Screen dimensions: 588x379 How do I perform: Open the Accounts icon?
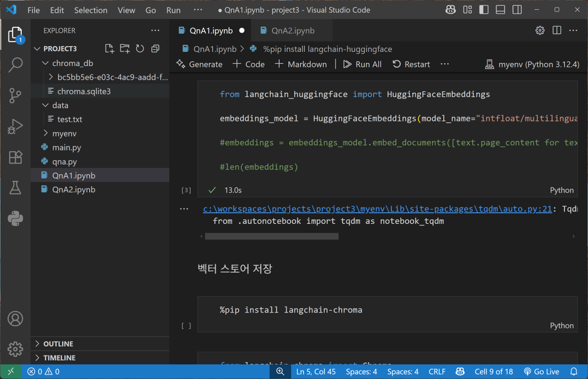click(15, 319)
